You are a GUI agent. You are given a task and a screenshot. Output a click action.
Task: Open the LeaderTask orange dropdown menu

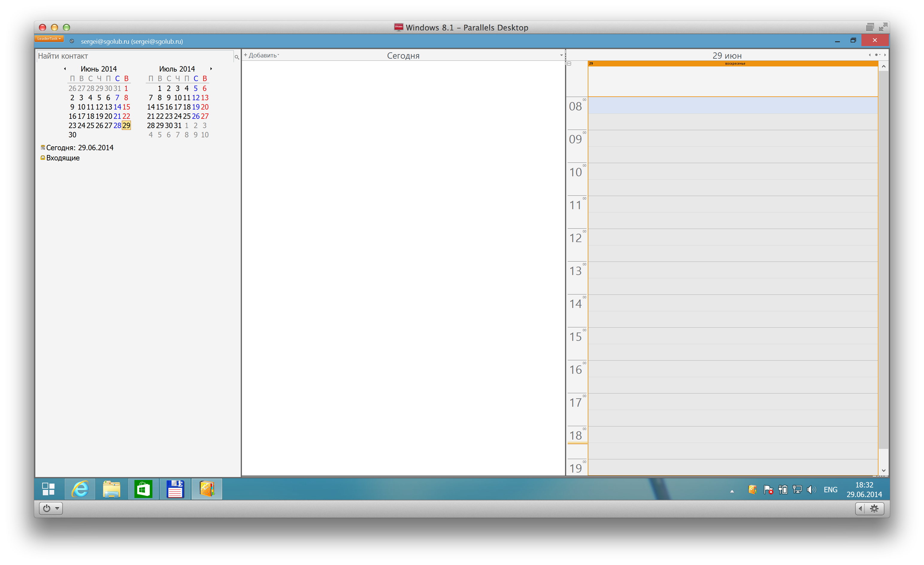click(x=49, y=39)
